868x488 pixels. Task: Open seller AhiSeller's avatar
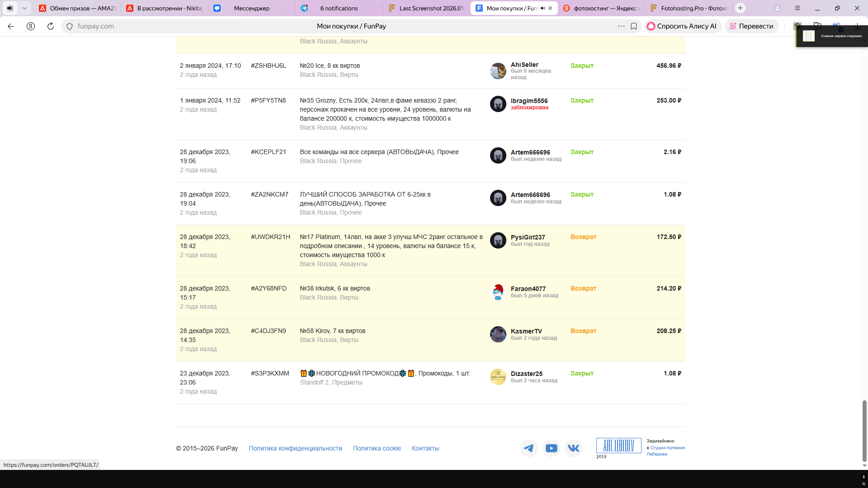498,71
